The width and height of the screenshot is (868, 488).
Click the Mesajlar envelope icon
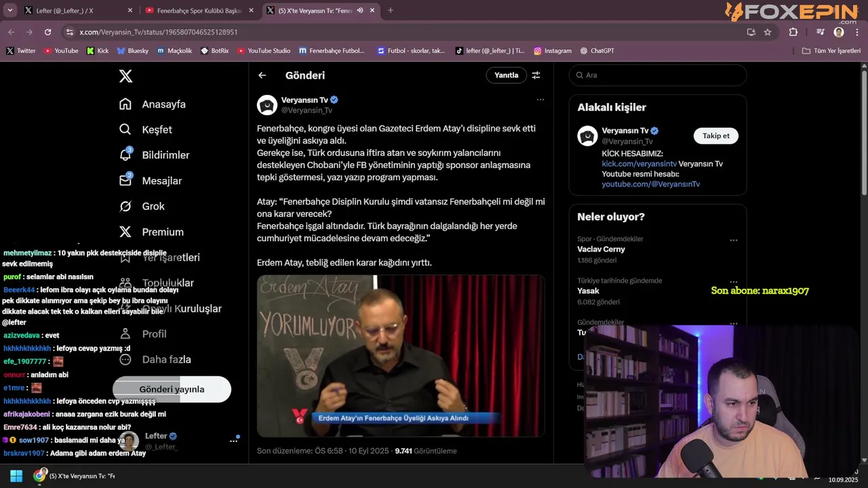click(x=125, y=180)
